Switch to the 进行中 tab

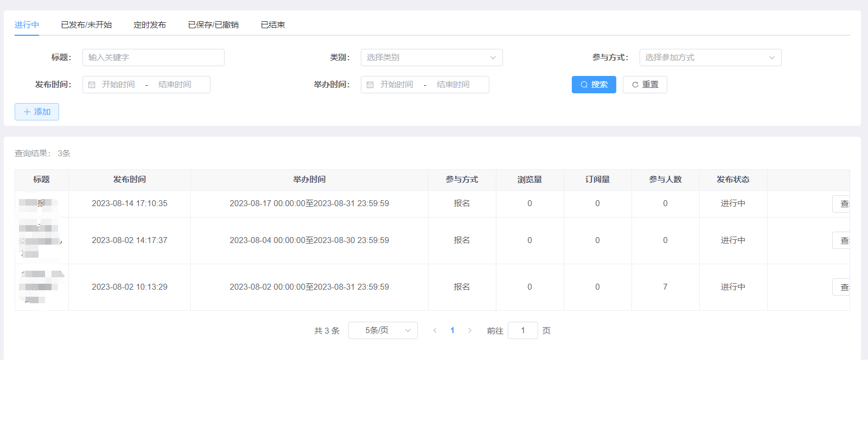[x=27, y=25]
